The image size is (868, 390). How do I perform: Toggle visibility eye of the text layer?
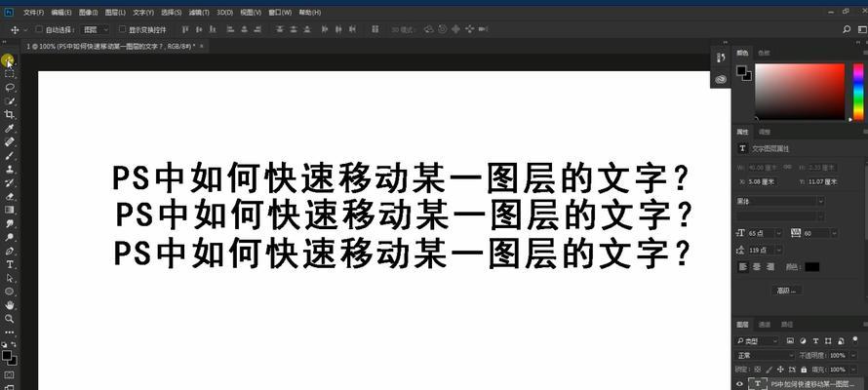coord(739,384)
